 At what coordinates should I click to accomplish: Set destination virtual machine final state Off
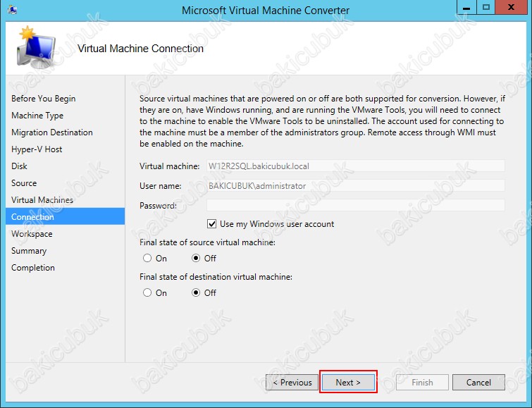196,292
